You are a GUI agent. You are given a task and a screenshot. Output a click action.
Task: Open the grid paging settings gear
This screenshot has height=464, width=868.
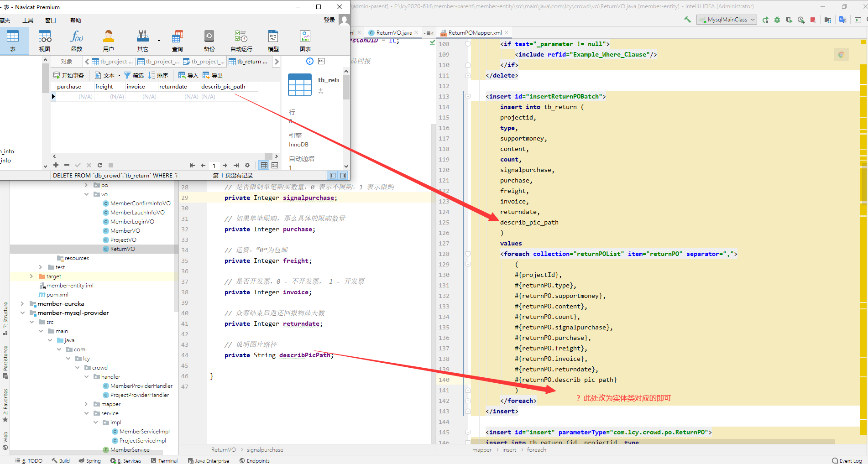pos(247,165)
